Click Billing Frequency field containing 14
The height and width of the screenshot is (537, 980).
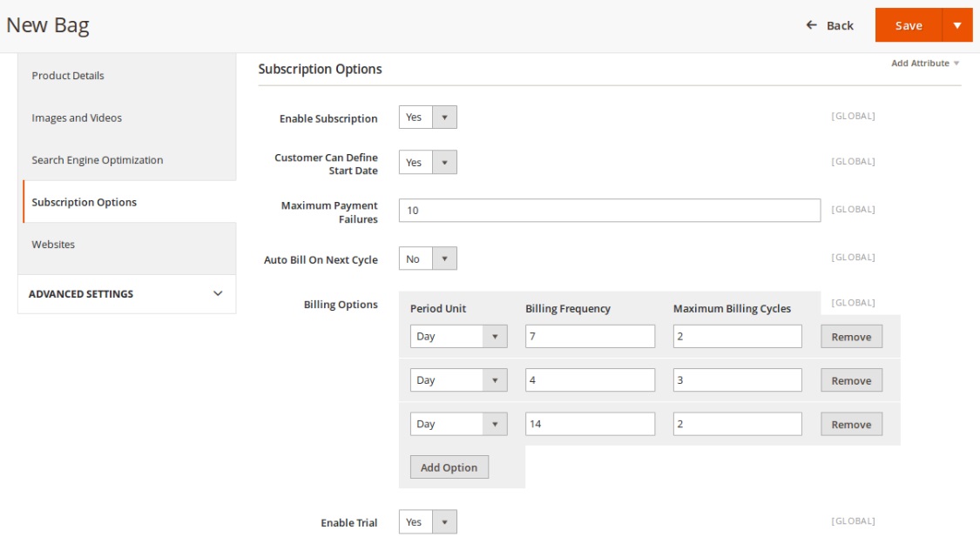coord(590,423)
